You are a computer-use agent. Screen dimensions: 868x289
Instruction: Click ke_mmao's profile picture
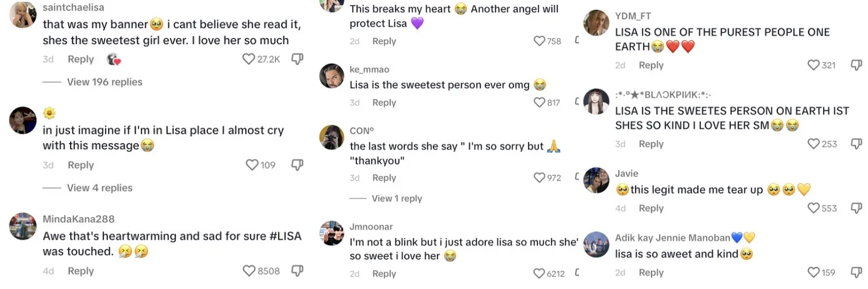pos(332,76)
